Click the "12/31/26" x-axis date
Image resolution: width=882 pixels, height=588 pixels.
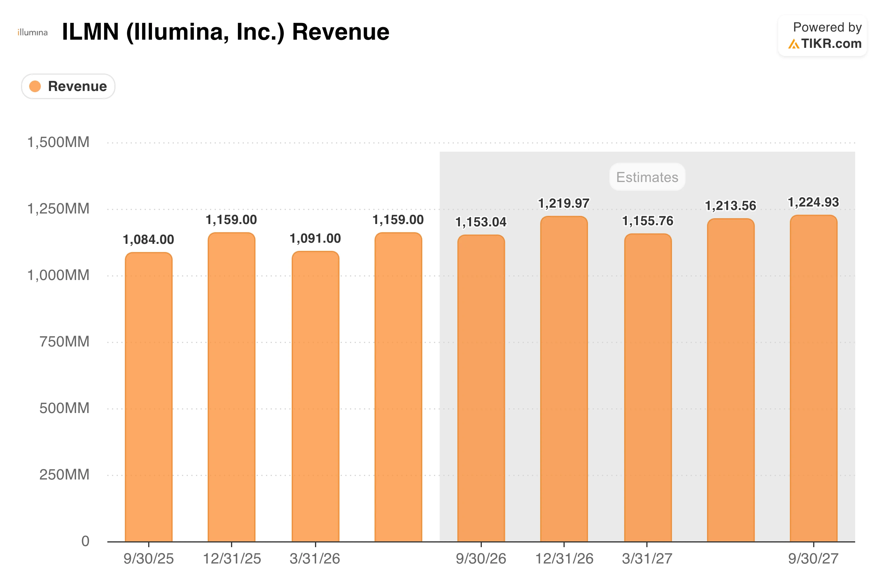[x=564, y=559]
